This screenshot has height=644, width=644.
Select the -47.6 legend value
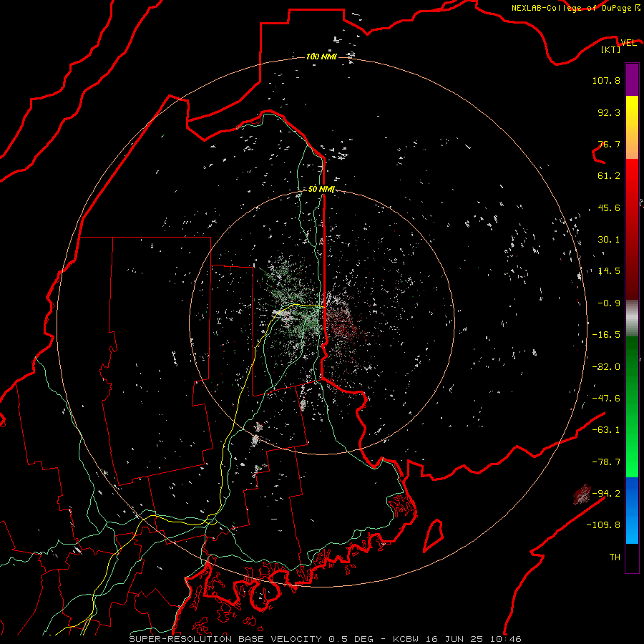point(606,399)
